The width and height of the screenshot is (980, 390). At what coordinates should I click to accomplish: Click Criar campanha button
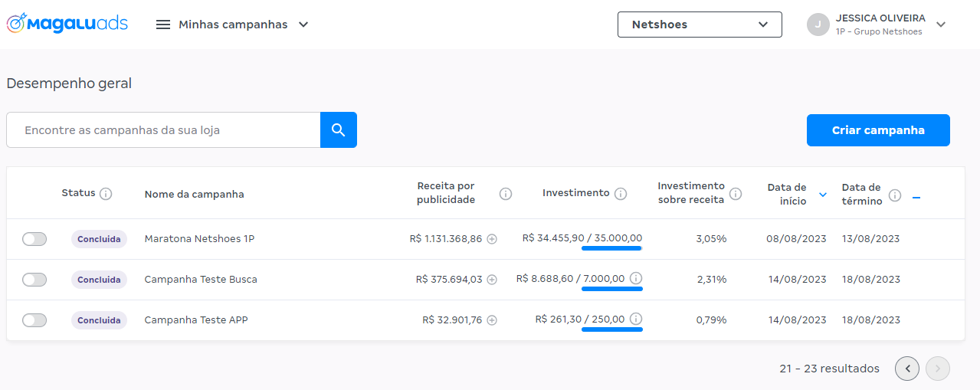click(877, 130)
